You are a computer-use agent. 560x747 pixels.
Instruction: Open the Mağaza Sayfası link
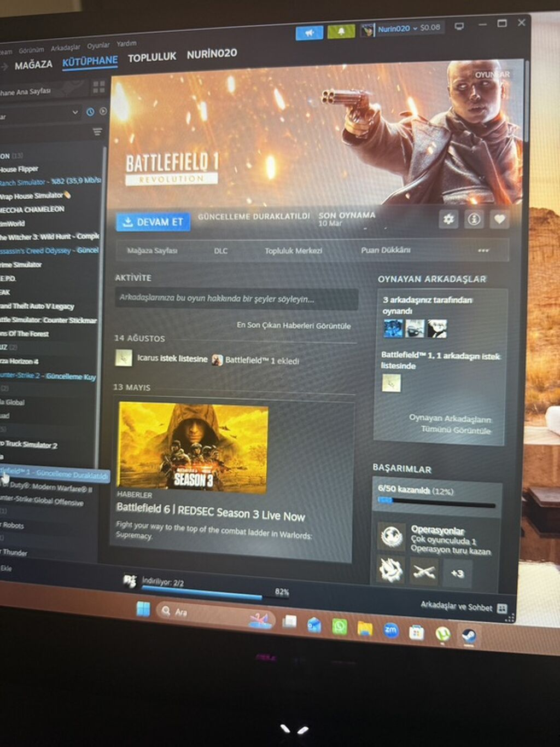coord(152,251)
